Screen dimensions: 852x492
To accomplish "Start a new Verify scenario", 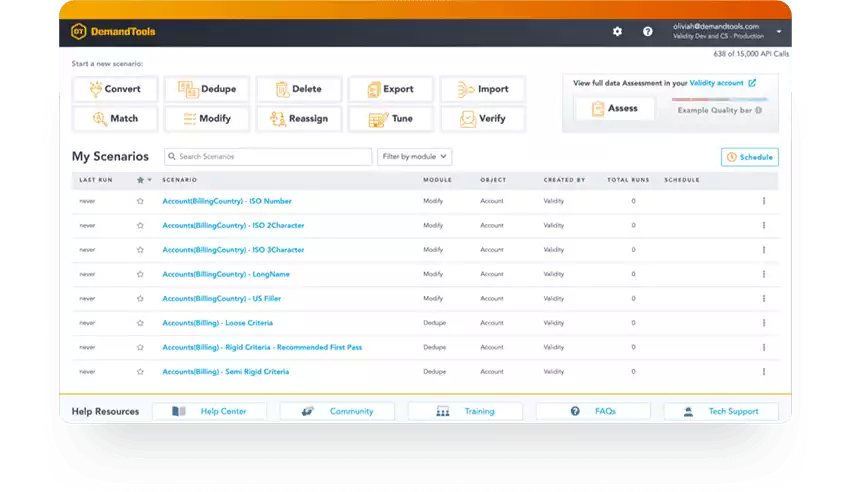I will click(x=483, y=119).
